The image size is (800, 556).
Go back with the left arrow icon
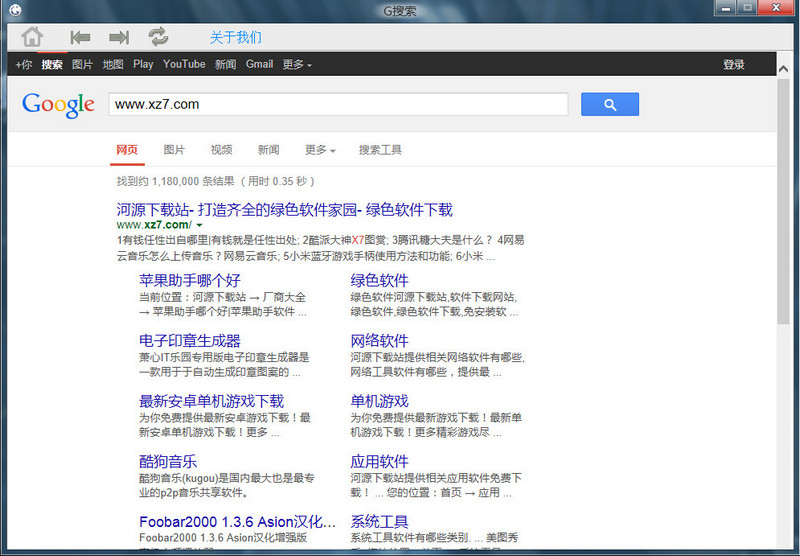point(80,37)
